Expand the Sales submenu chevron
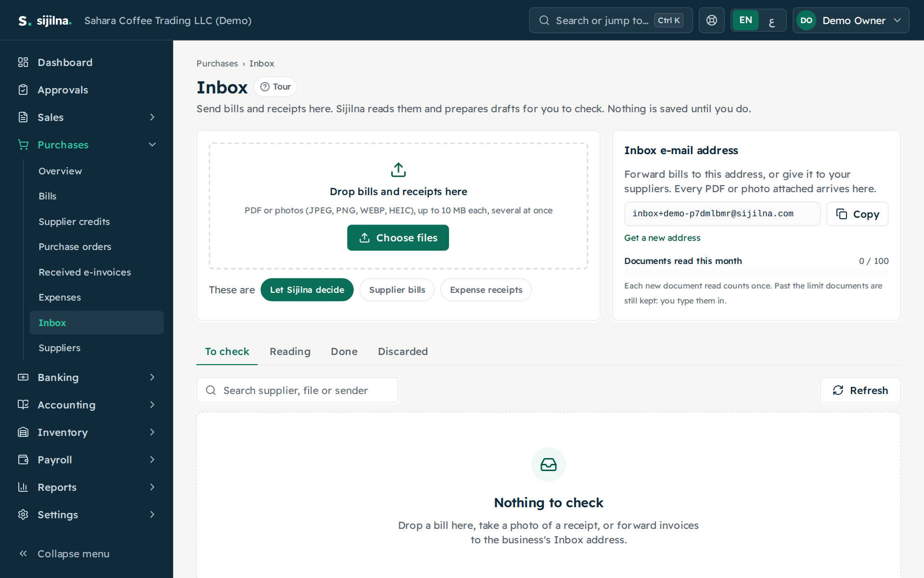This screenshot has height=578, width=924. point(152,117)
